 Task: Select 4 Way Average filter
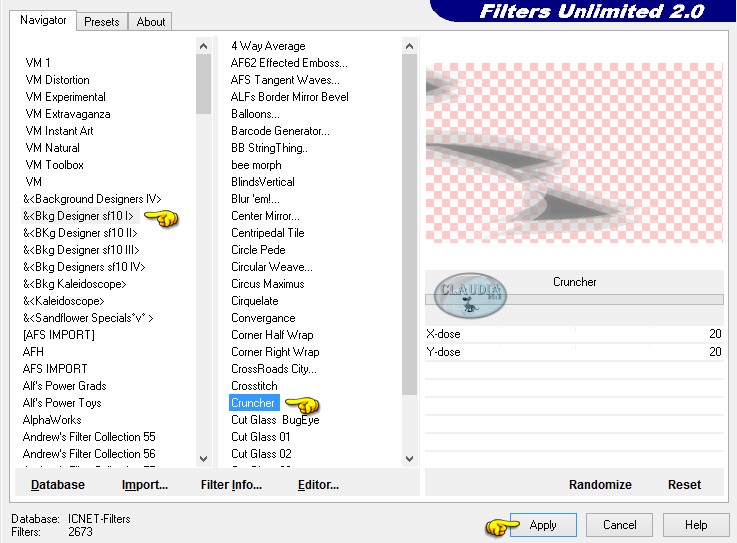point(268,46)
